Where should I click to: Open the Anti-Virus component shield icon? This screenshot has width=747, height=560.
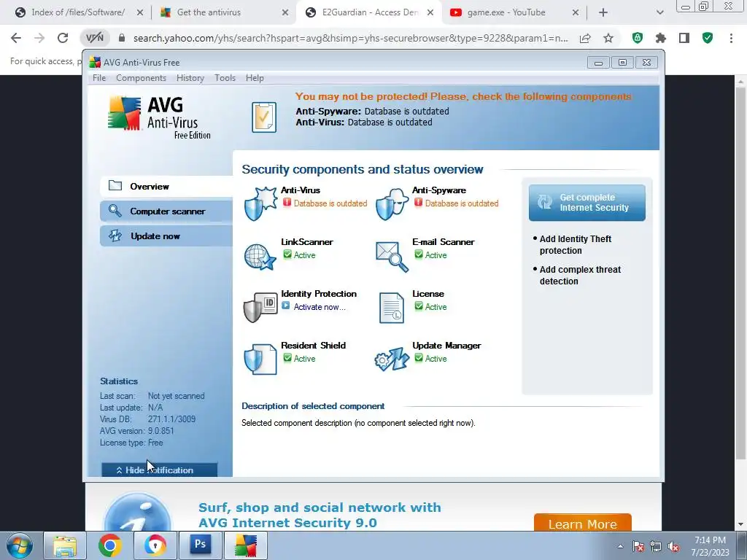[260, 203]
